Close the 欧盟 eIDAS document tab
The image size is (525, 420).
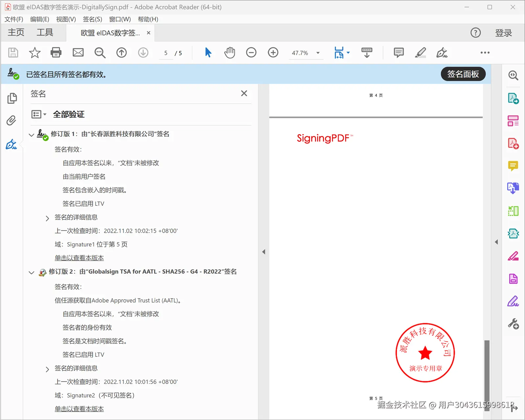149,33
